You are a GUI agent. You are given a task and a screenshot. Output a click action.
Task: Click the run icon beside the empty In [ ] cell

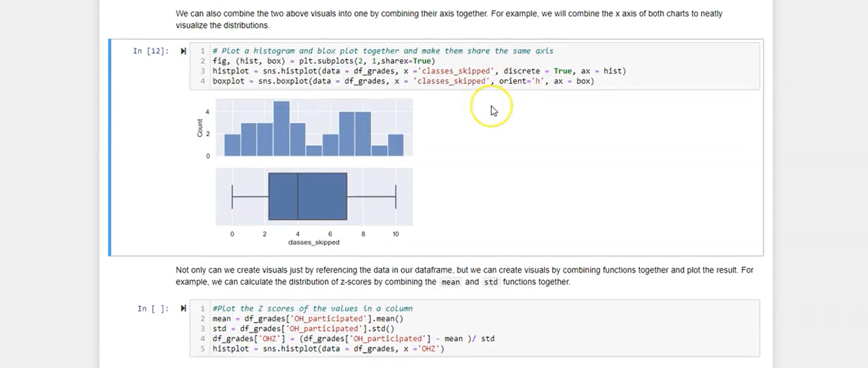tap(183, 309)
